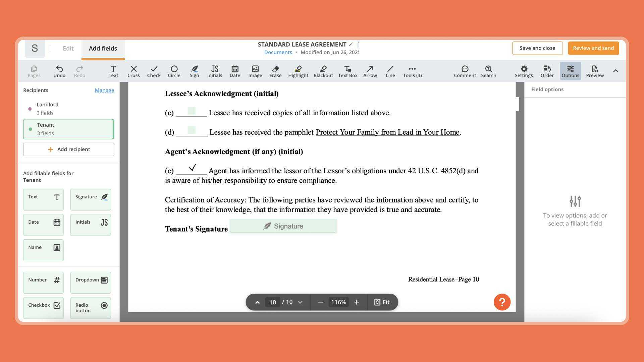Add a Dropdown fillable field
The width and height of the screenshot is (644, 362).
click(x=91, y=282)
